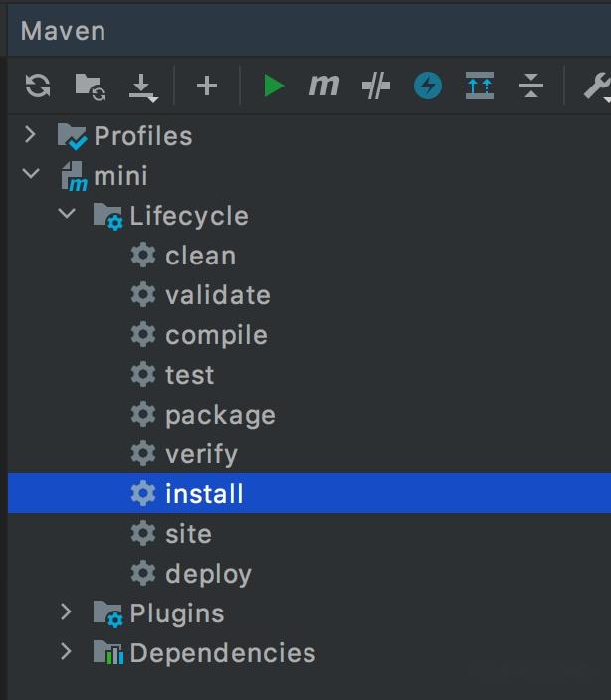This screenshot has width=611, height=700.
Task: Open Execute Maven Goal 'm' icon
Action: [x=324, y=85]
